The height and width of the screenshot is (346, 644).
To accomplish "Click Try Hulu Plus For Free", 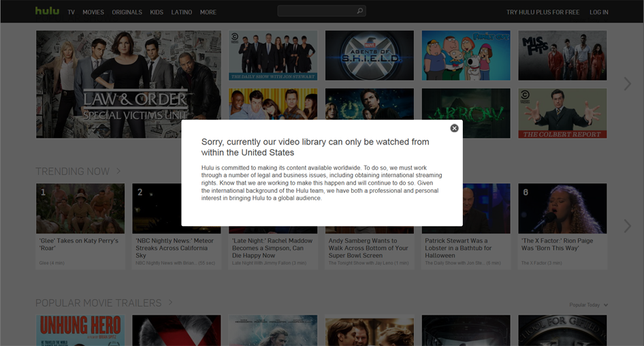I will point(543,12).
